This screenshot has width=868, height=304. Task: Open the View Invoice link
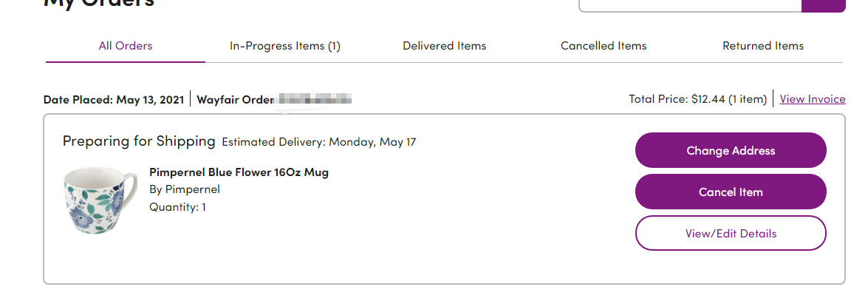pyautogui.click(x=813, y=99)
